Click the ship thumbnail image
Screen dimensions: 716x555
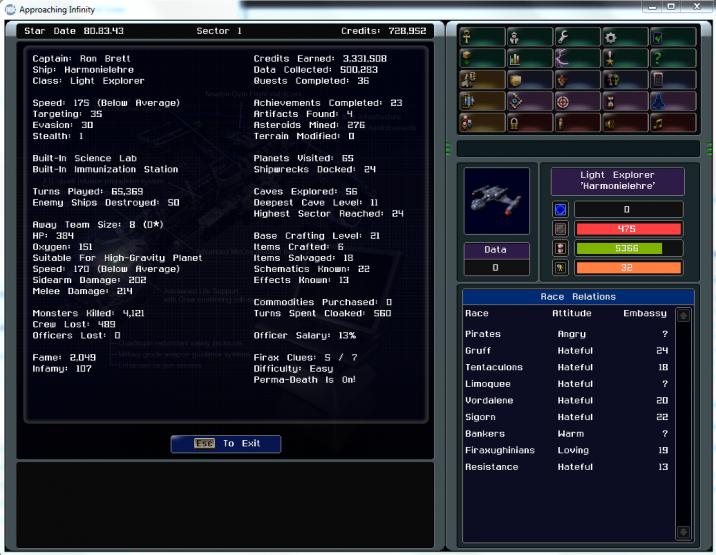[496, 199]
